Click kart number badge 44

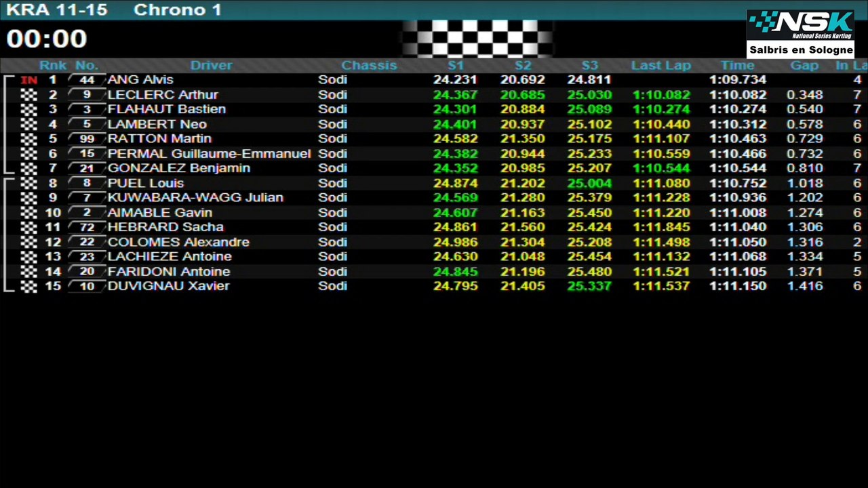pos(87,80)
